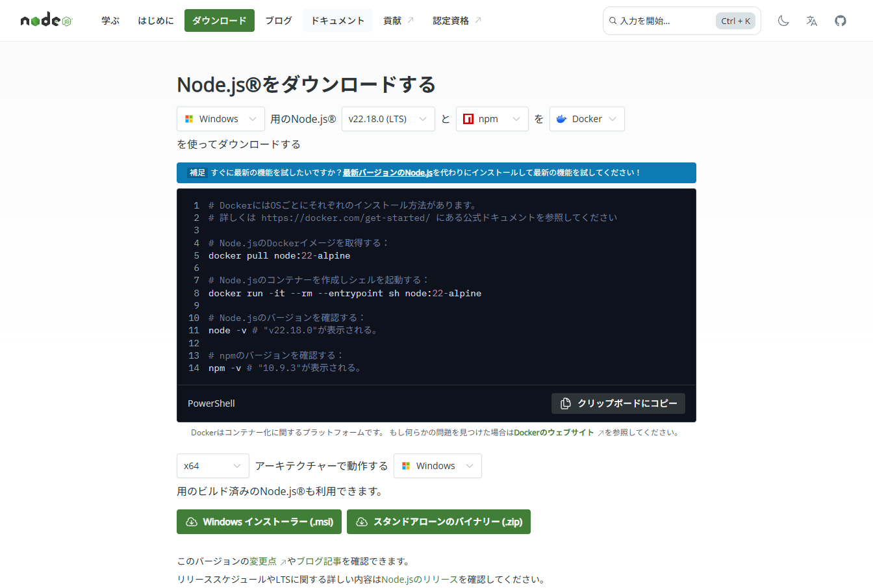Toggle dark mode moon icon
The width and height of the screenshot is (873, 588).
(x=783, y=21)
